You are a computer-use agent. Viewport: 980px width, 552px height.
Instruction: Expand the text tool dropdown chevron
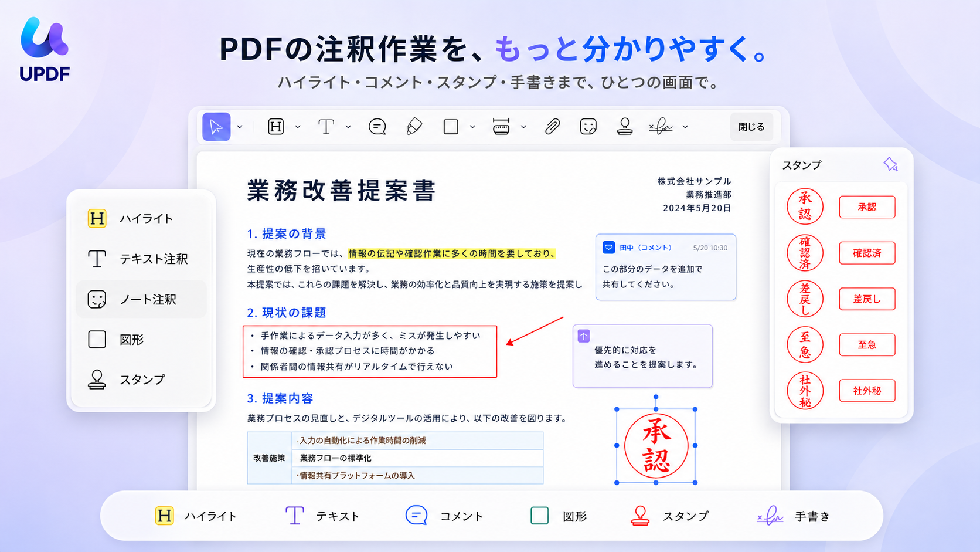coord(348,127)
